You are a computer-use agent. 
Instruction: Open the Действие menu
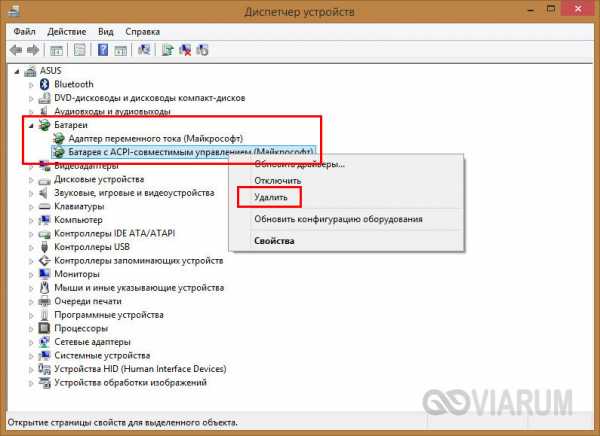[69, 31]
